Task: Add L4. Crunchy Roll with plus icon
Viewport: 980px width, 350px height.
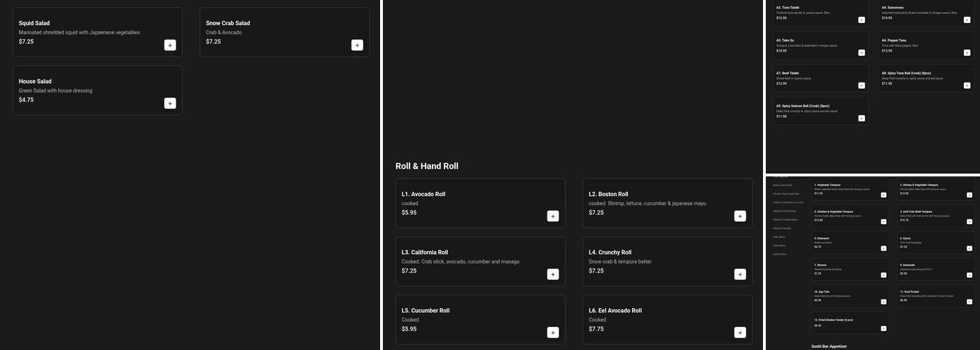Action: (x=740, y=274)
